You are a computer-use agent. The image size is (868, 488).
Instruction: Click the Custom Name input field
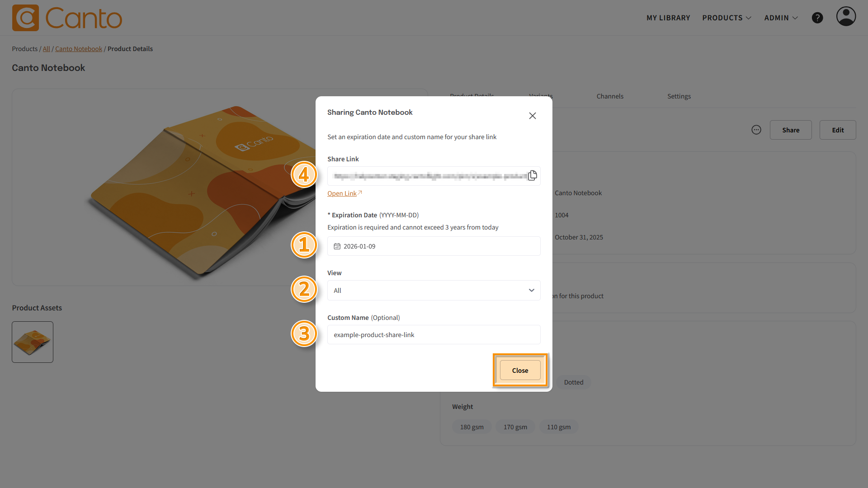[x=434, y=334]
